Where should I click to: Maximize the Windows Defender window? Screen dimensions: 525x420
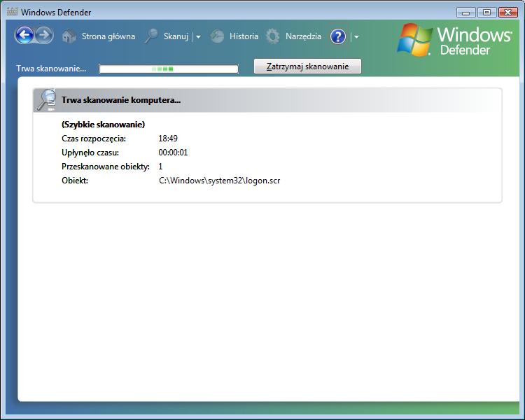486,13
